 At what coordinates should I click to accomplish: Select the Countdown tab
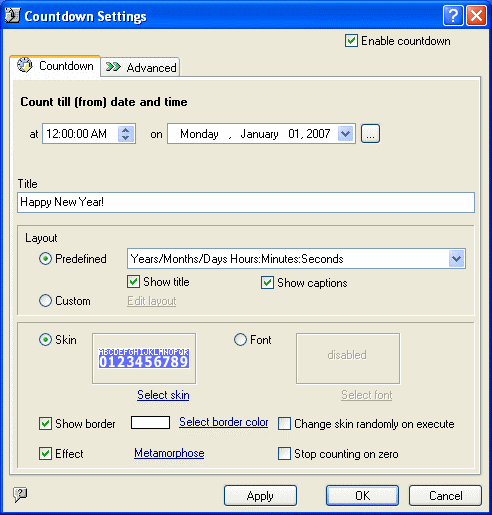(x=55, y=66)
